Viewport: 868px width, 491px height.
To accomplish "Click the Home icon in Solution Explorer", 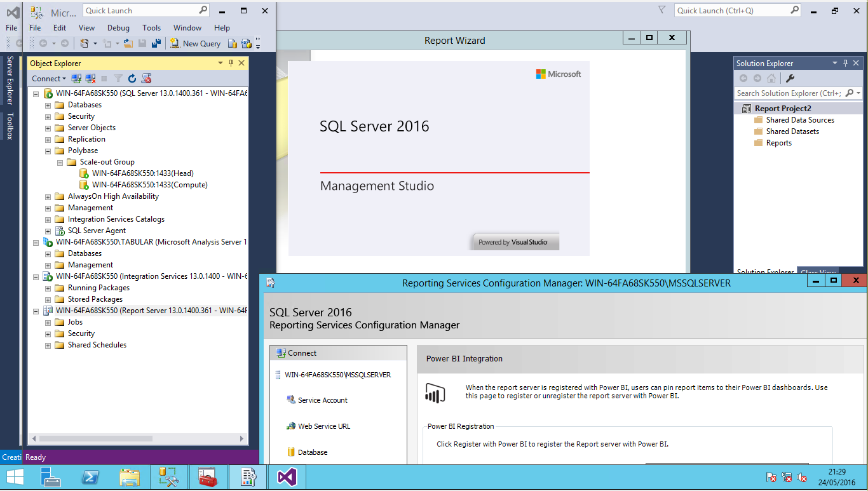I will (771, 78).
